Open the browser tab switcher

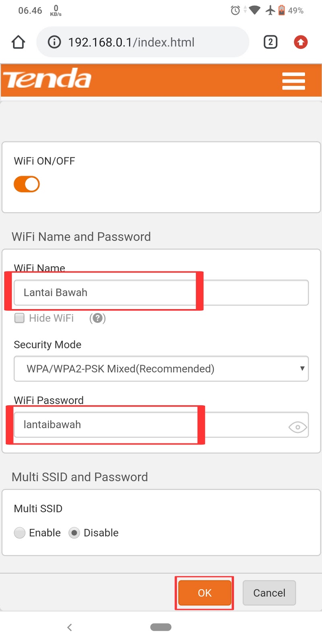pyautogui.click(x=270, y=42)
